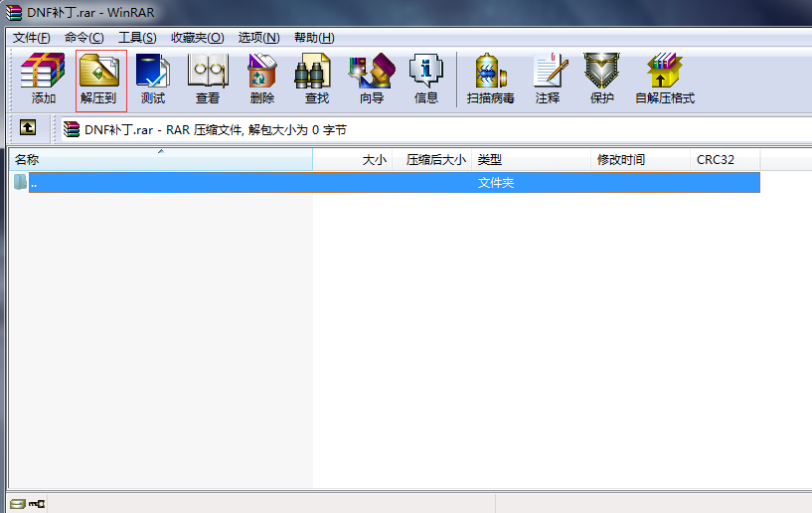
Task: Open the 选项(N) menu
Action: [258, 38]
